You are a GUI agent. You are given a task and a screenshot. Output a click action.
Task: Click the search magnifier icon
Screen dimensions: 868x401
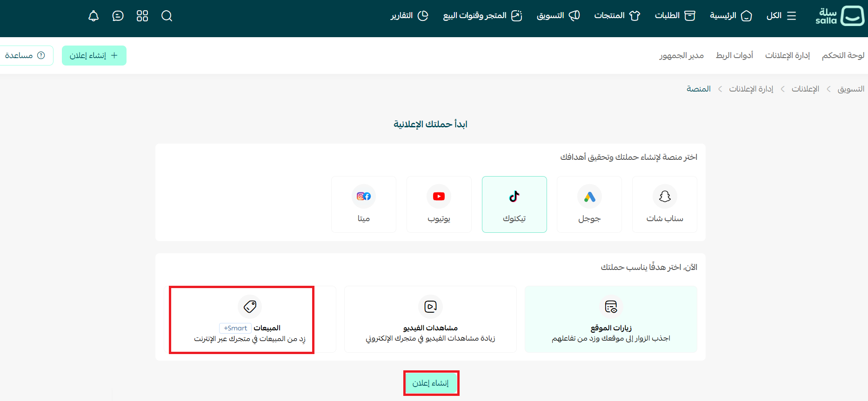tap(167, 16)
